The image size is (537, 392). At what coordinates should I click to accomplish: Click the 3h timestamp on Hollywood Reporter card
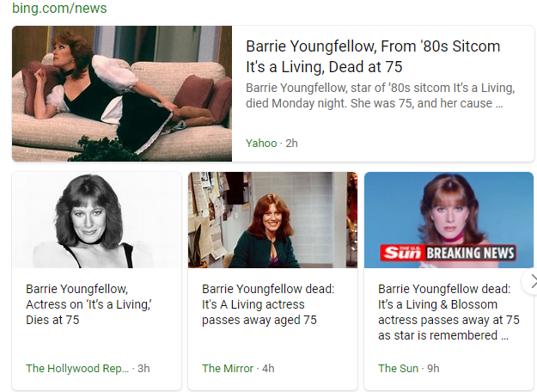[x=143, y=368]
